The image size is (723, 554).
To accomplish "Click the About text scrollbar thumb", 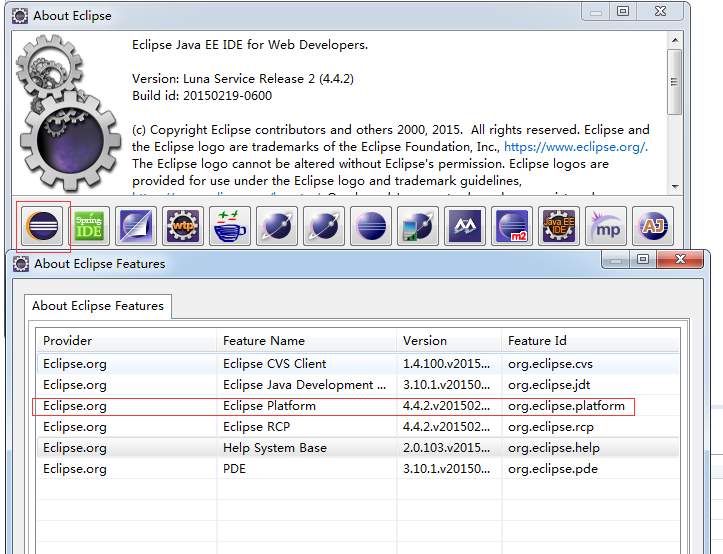I will (x=675, y=82).
